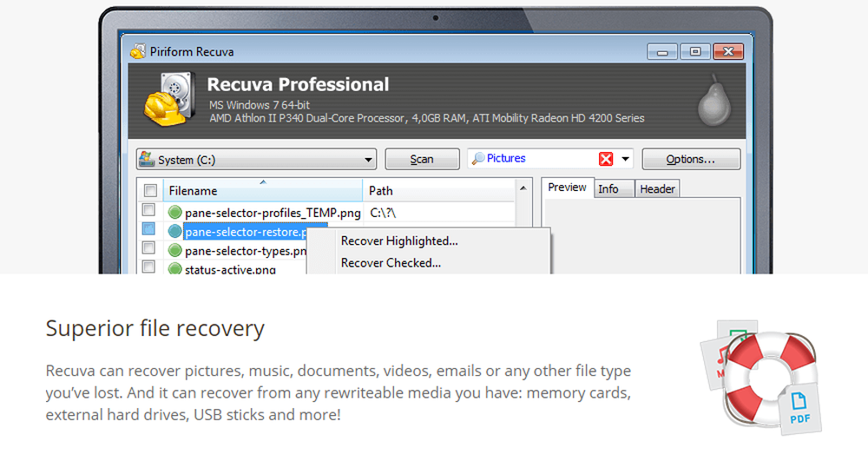Click the C:\?\ path cell
Viewport: 868px width, 461px height.
383,213
